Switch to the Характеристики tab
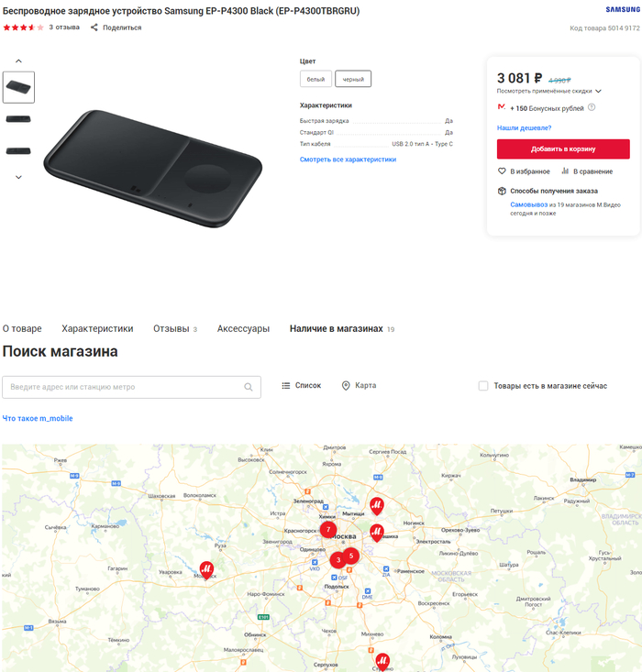The height and width of the screenshot is (672, 642). (97, 329)
